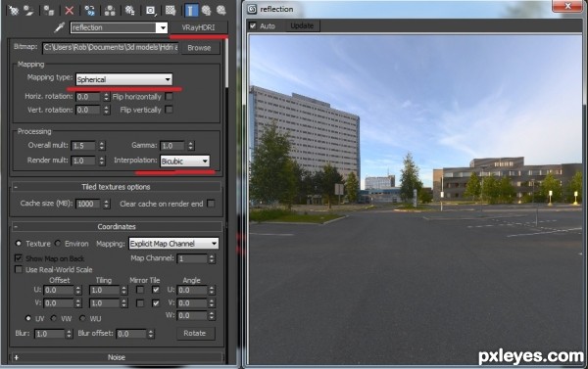The width and height of the screenshot is (588, 369).
Task: Click the Get Material icon
Action: 14,10
